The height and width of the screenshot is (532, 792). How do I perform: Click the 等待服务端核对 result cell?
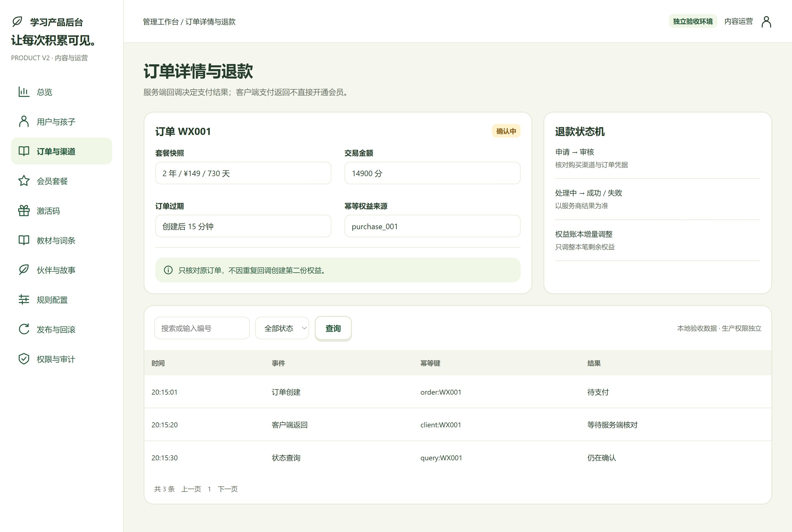click(612, 425)
